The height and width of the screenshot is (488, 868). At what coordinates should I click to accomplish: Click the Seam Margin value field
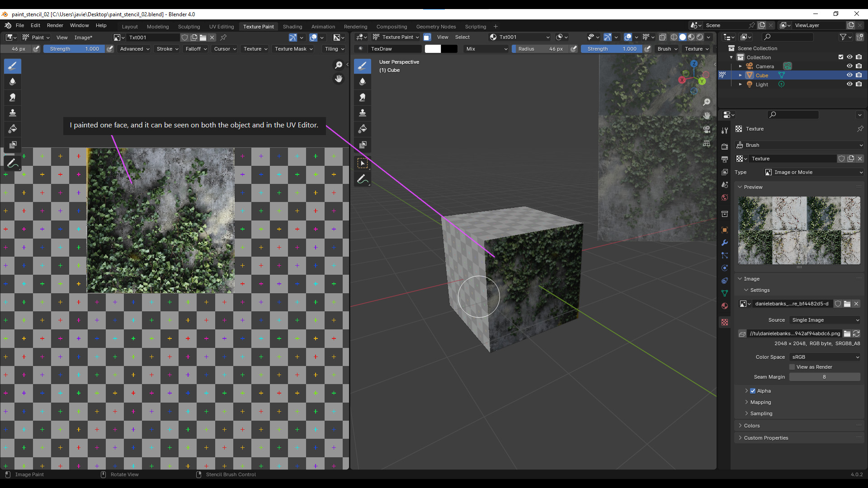pos(825,377)
